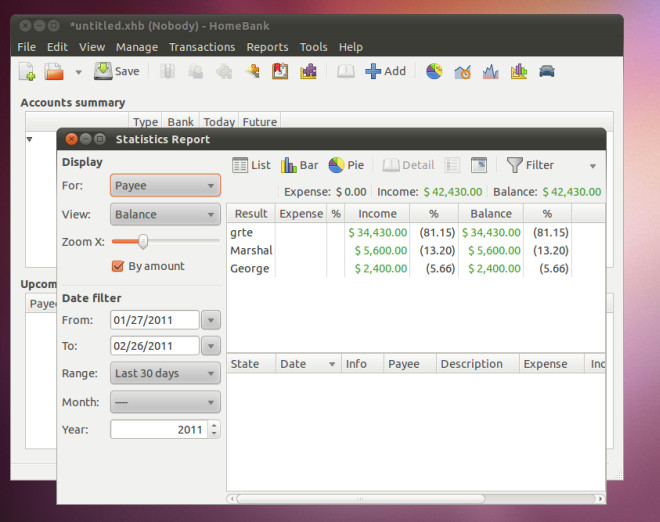
Task: Sort detail list by Date column
Action: [308, 364]
